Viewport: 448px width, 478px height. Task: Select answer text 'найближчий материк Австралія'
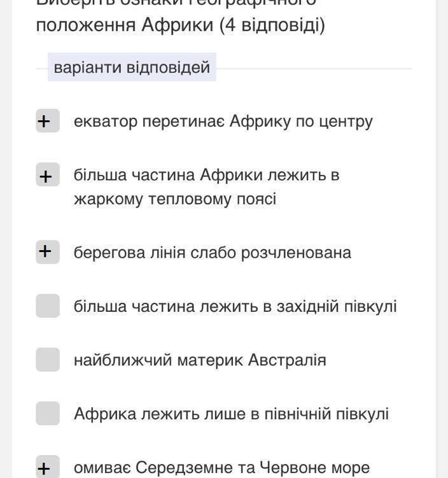coord(200,360)
